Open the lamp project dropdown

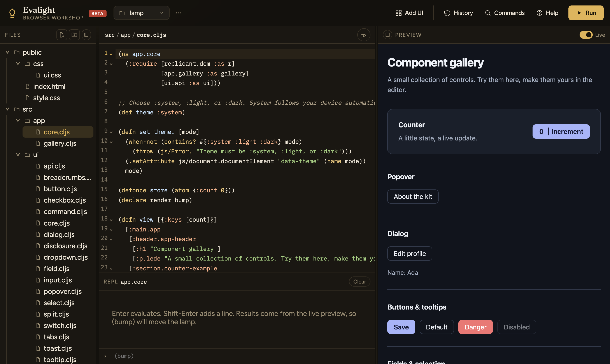coord(141,13)
